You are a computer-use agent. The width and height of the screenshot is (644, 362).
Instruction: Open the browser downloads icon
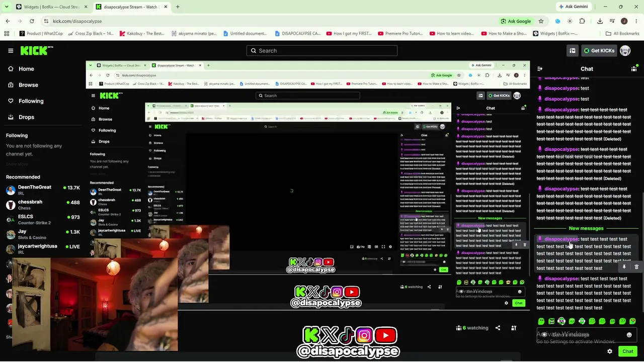click(x=600, y=21)
